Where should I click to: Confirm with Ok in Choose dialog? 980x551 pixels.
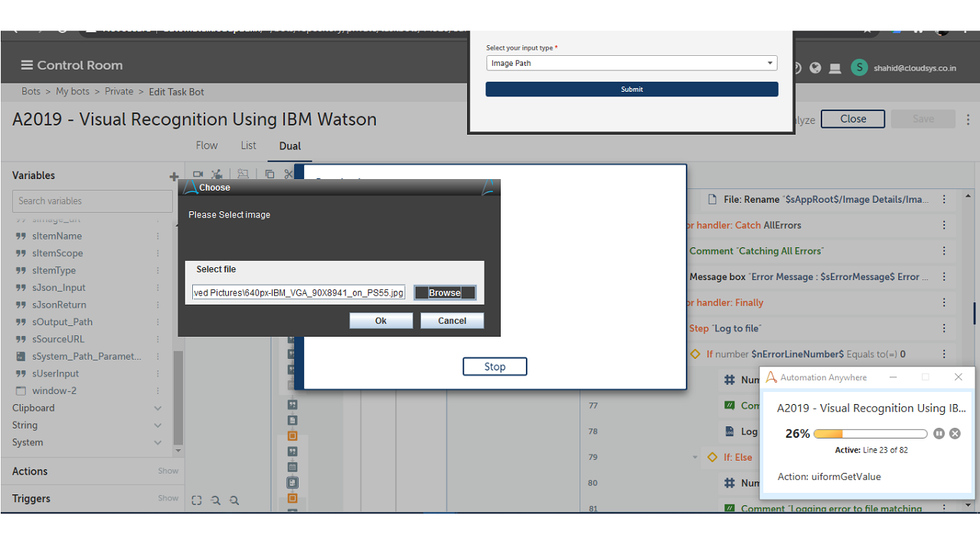pos(381,321)
